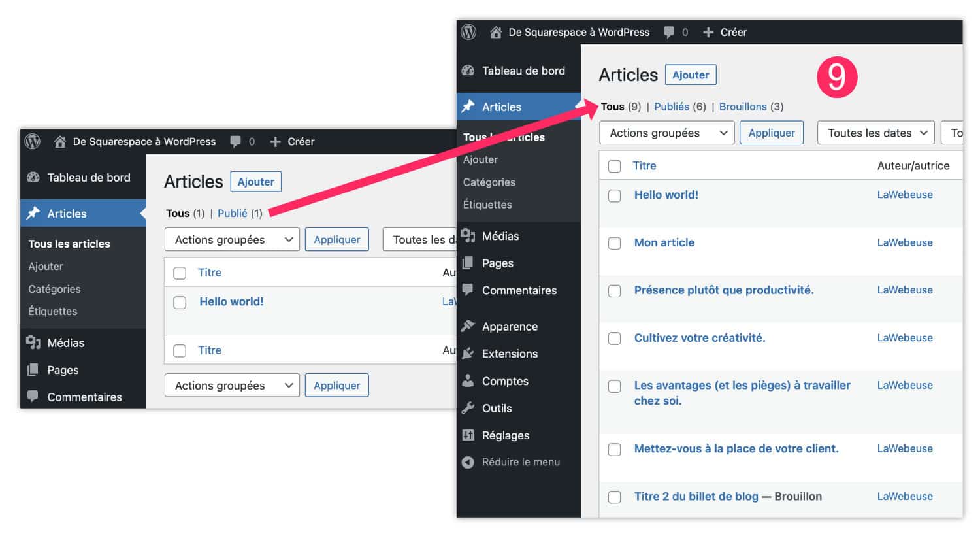
Task: Click the Médias icon in right window sidebar
Action: tap(468, 235)
